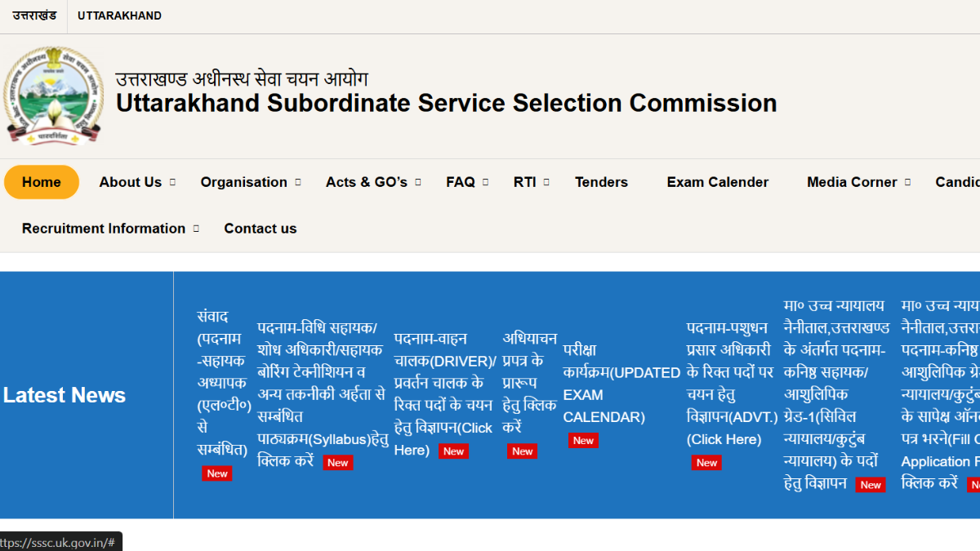This screenshot has height=551, width=980.
Task: Switch language to उत्तराखंड Hindi link
Action: tap(34, 16)
